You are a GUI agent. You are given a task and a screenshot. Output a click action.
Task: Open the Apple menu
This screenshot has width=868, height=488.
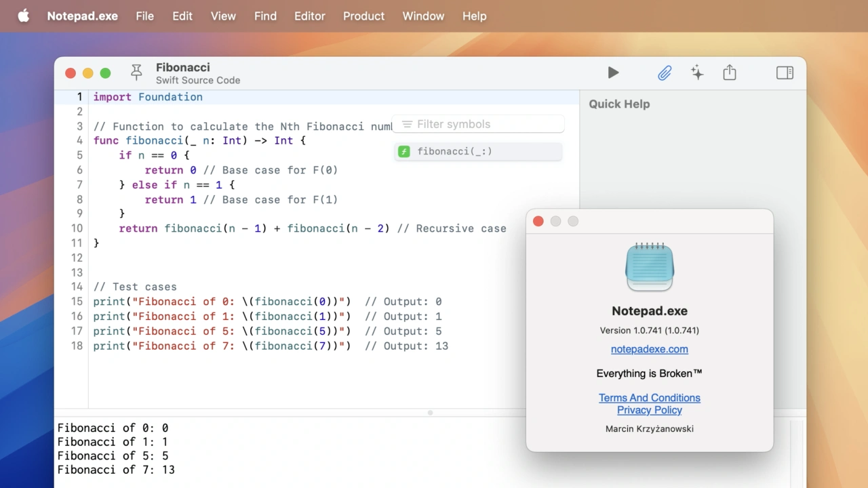[24, 16]
